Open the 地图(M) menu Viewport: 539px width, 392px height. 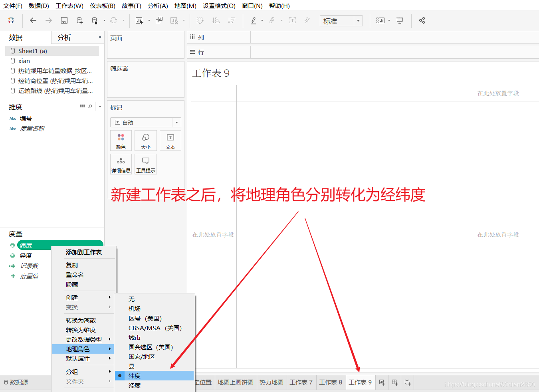tap(185, 6)
